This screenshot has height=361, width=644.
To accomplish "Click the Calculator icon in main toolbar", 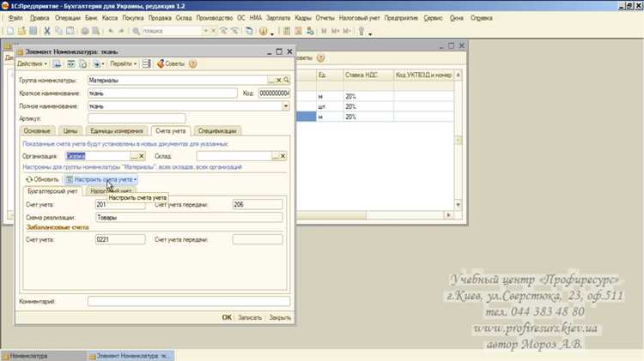I will click(287, 31).
